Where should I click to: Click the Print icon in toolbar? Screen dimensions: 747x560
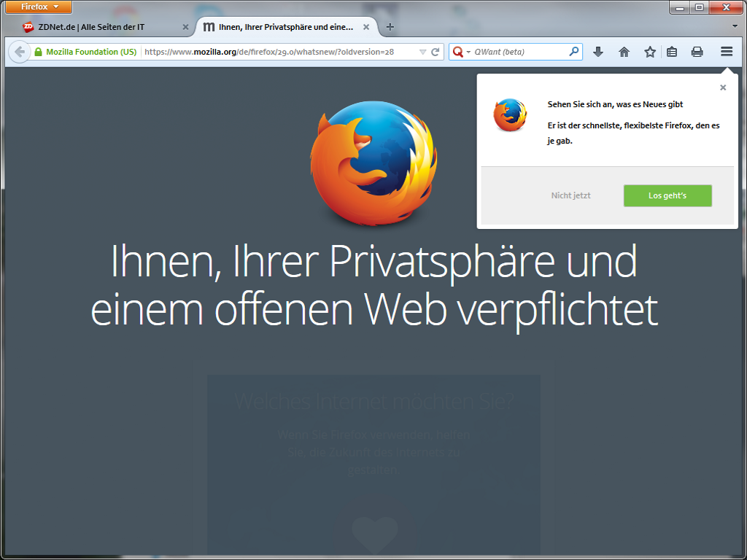click(x=697, y=52)
